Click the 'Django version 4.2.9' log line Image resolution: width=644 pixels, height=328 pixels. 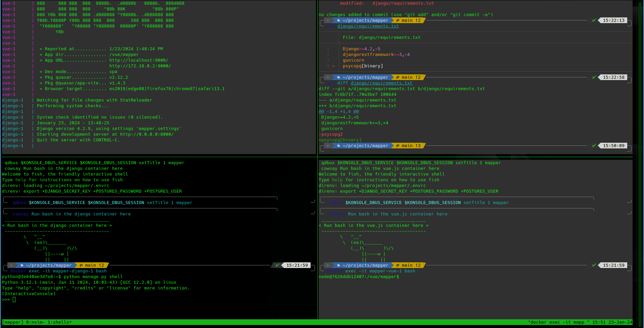coord(109,129)
